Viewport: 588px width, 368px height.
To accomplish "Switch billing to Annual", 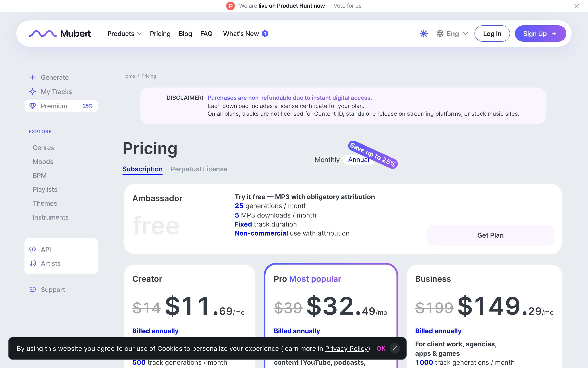I will (x=358, y=160).
